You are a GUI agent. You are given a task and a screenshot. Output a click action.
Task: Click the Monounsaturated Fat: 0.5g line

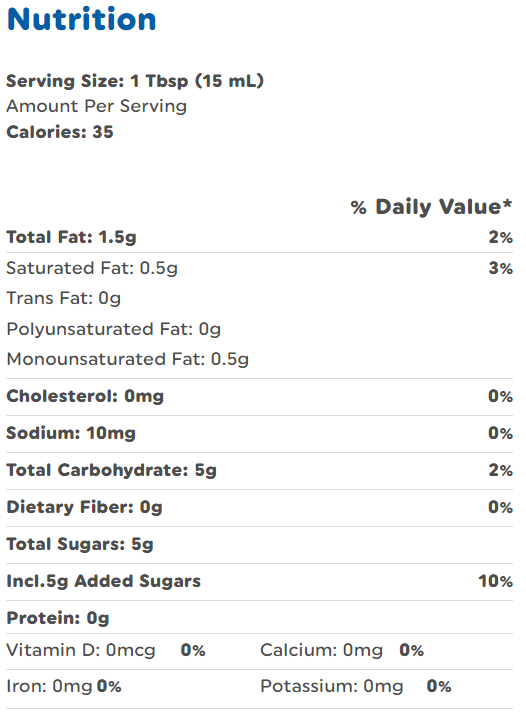click(x=128, y=359)
